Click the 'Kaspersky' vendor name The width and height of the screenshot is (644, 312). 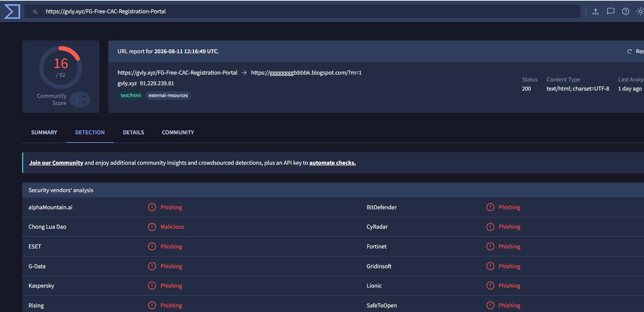41,286
